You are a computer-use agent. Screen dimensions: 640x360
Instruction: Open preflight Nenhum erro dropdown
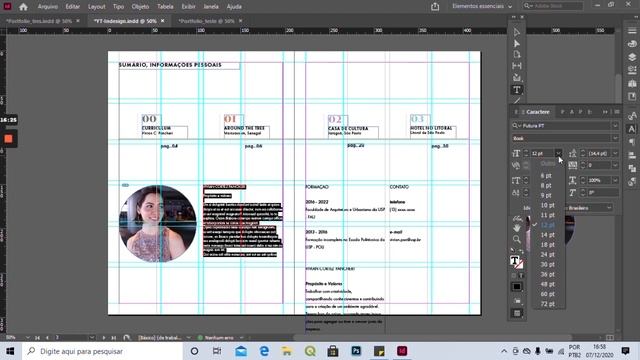241,338
